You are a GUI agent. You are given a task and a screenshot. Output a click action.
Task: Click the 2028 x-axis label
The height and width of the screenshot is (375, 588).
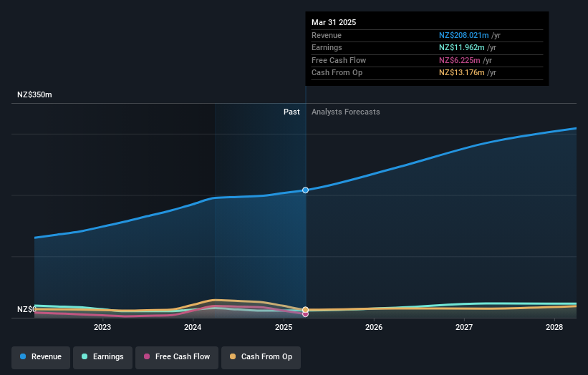[554, 328]
